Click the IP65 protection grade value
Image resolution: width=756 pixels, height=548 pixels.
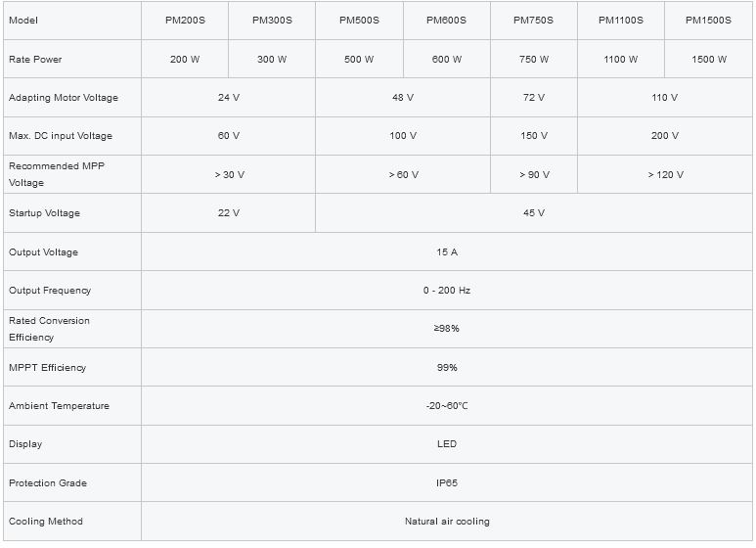tap(447, 483)
